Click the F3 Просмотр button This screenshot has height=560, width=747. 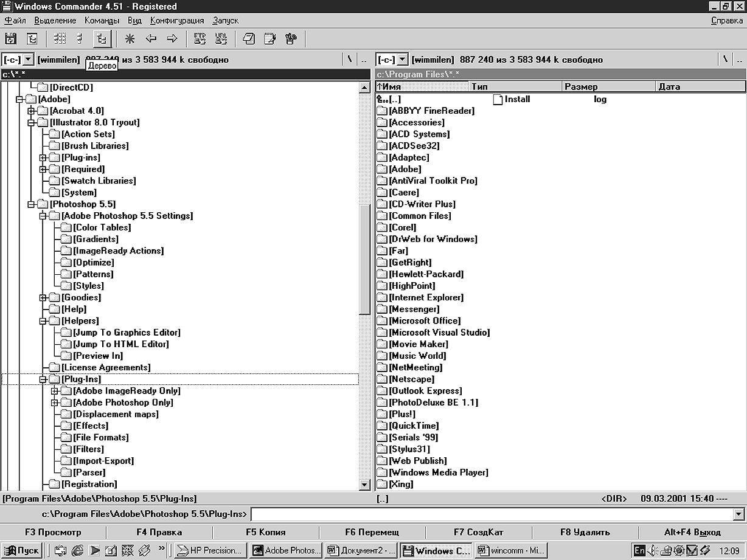(x=53, y=532)
